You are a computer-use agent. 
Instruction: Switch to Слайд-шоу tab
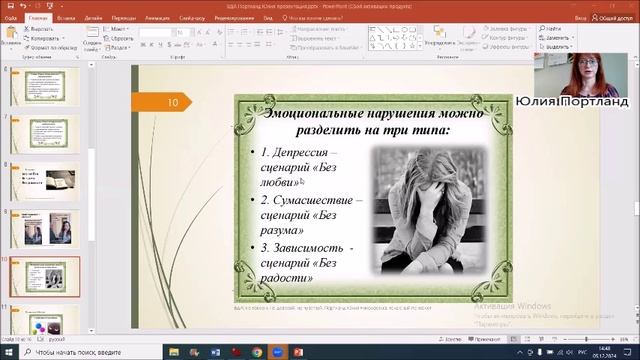[x=192, y=18]
